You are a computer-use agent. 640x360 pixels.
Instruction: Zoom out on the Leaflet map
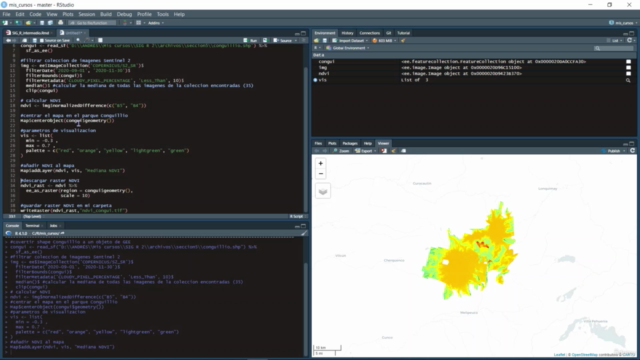[320, 174]
